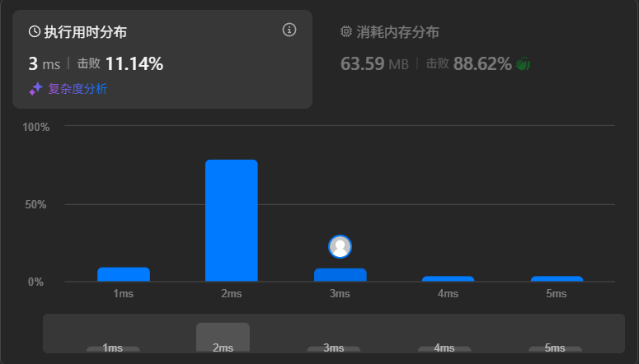The image size is (639, 364).
Task: Click the clapping hands icon after 88.62%
Action: coord(523,64)
